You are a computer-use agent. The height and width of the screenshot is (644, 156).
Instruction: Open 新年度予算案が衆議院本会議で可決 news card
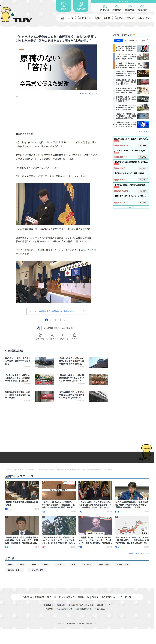pos(22,495)
